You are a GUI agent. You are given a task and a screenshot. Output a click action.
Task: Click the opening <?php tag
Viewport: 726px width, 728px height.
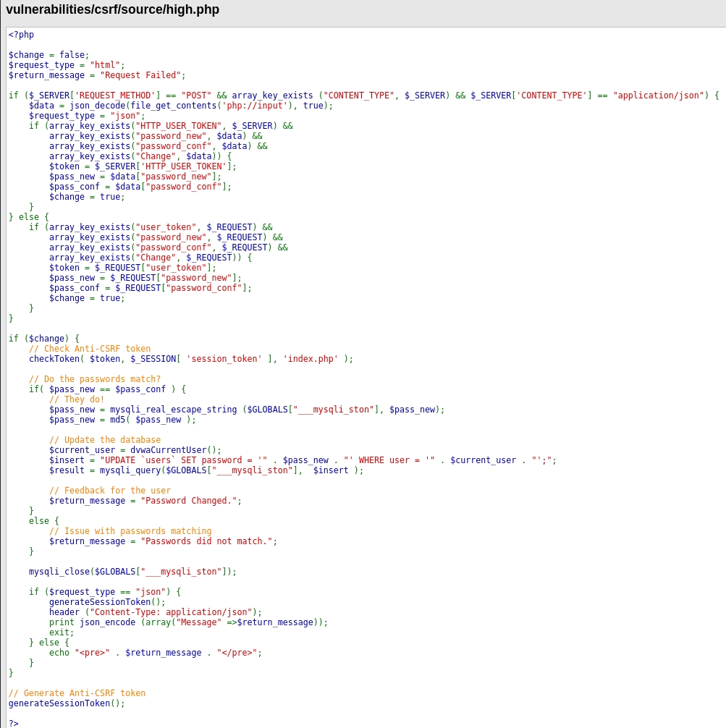tap(21, 35)
